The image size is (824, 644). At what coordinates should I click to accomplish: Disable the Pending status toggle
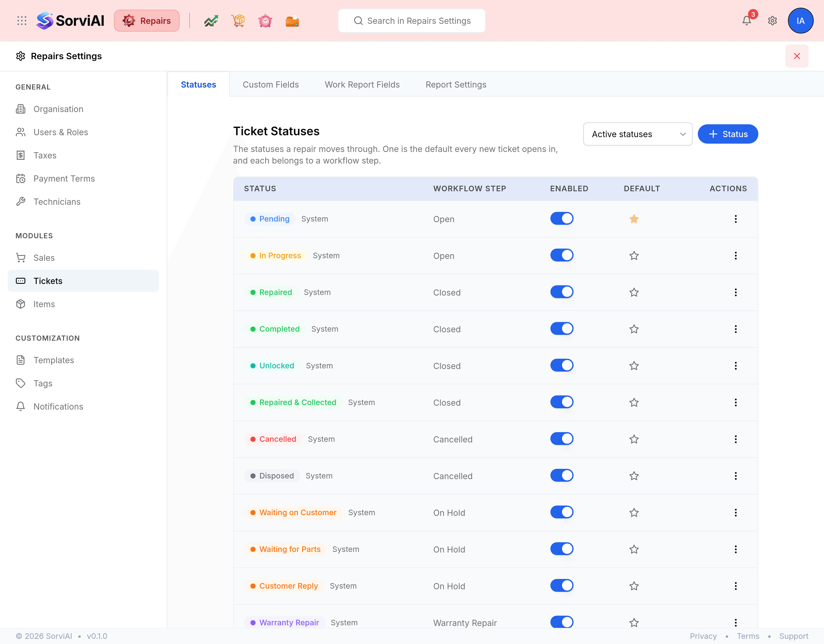pos(562,219)
